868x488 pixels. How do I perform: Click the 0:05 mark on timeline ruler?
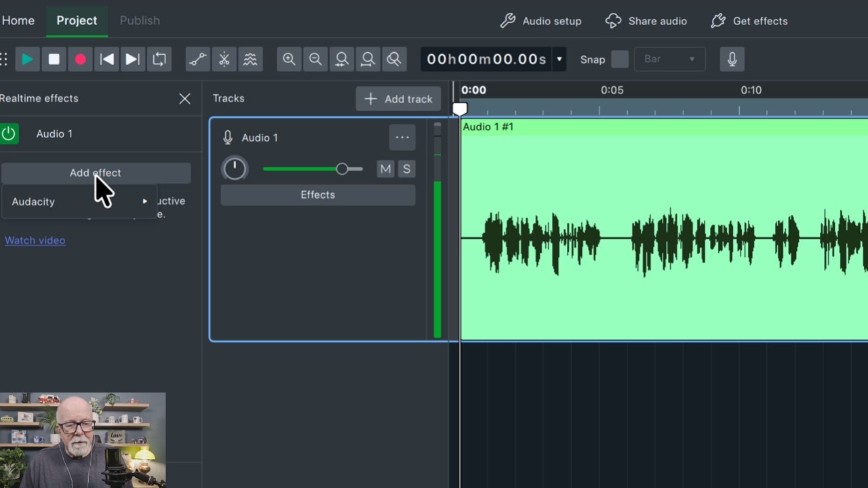coord(612,90)
